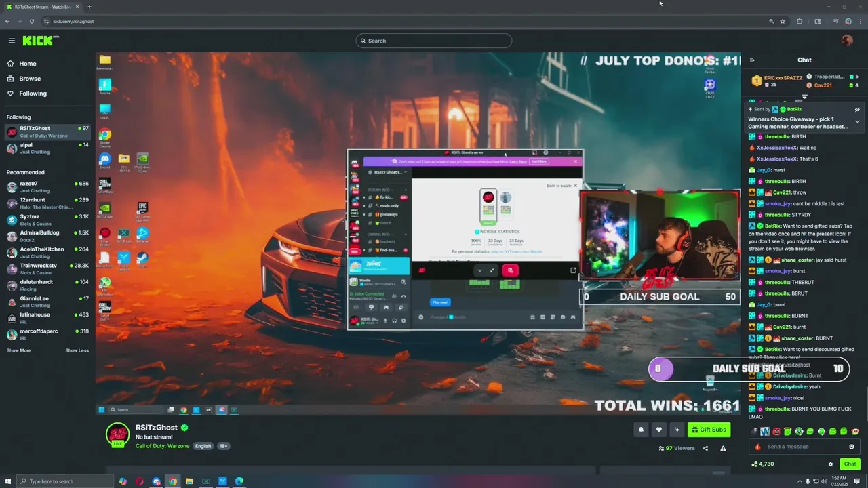Open AdmiralBulldog recommended channel
The image size is (868, 488).
pyautogui.click(x=47, y=236)
